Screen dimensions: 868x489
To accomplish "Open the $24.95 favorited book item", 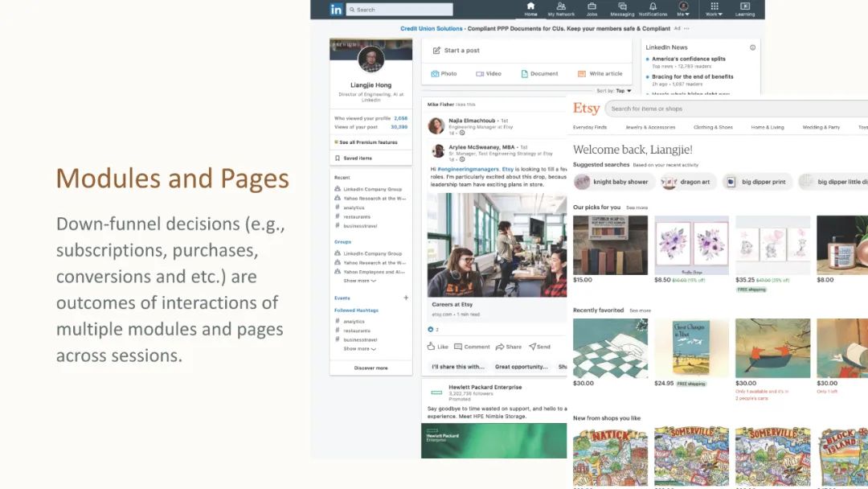I will (691, 348).
